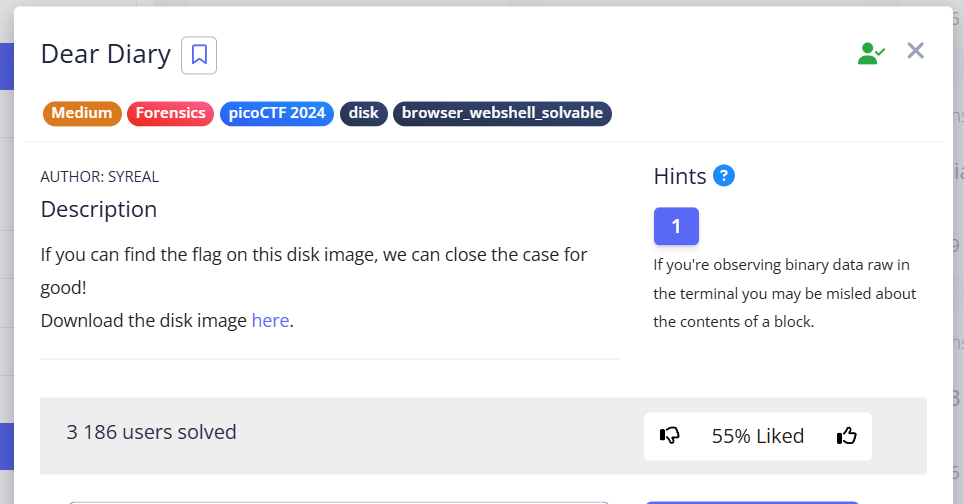Reveal hint number 1
964x504 pixels.
click(x=676, y=226)
